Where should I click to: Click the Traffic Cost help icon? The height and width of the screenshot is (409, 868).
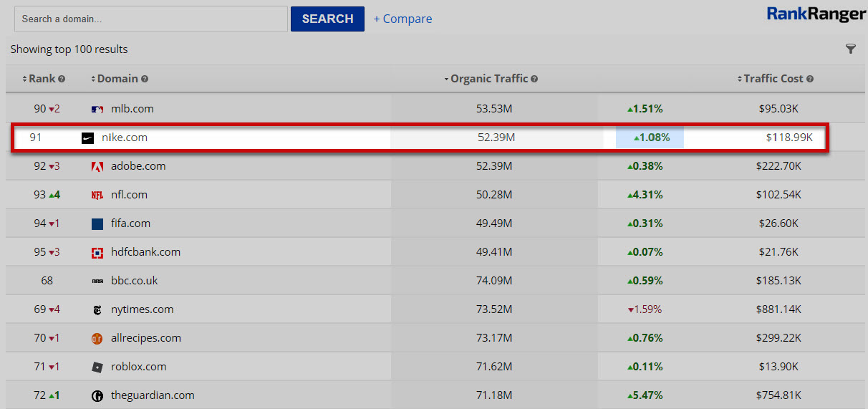(810, 79)
